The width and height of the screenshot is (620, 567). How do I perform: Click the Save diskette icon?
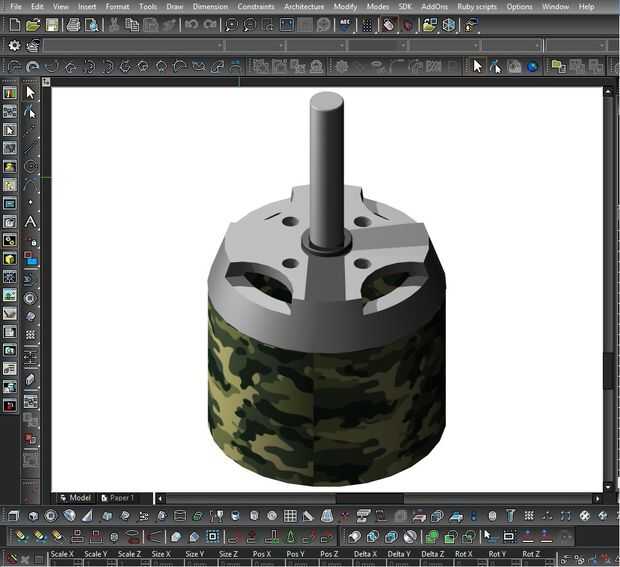coord(52,24)
